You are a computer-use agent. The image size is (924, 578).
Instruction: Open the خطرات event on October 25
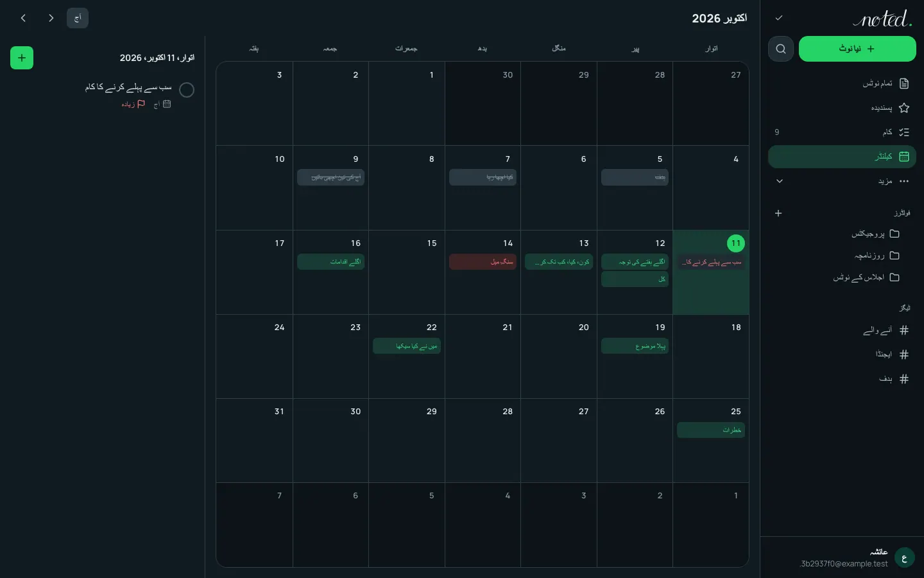pos(711,430)
